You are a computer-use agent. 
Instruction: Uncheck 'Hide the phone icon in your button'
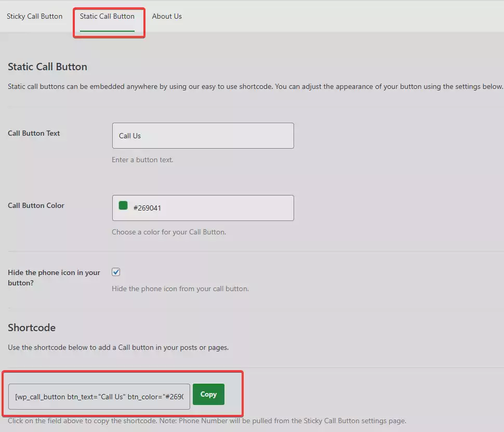click(x=115, y=271)
